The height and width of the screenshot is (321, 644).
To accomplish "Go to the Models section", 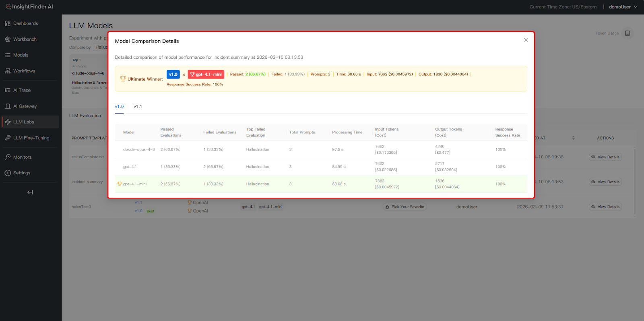I will (x=21, y=55).
